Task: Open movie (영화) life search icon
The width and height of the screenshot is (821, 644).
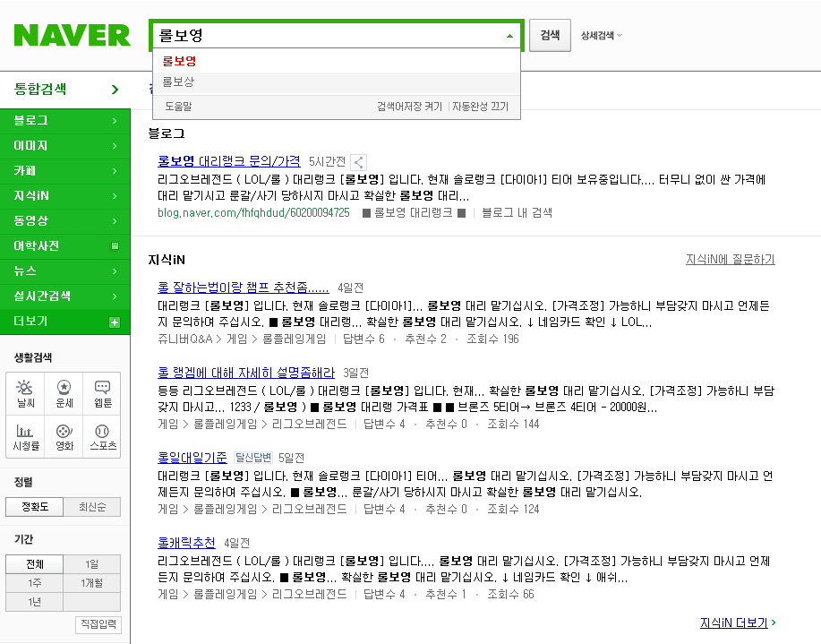Action: (x=64, y=437)
